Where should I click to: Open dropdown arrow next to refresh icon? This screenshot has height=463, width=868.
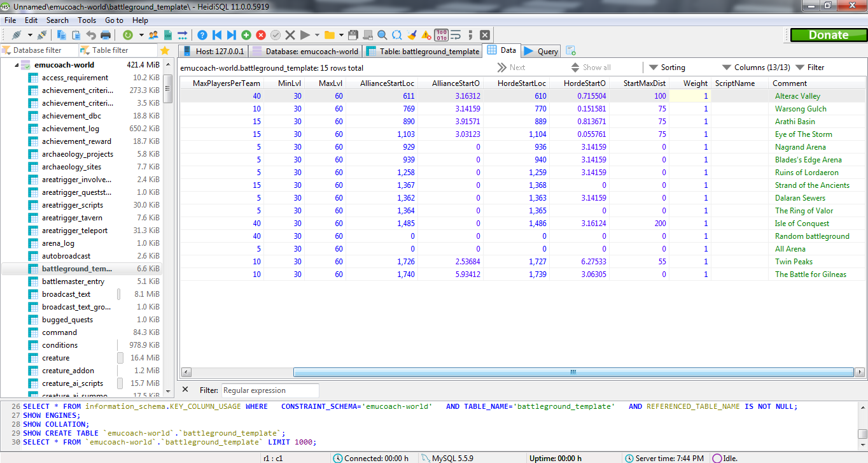point(141,35)
